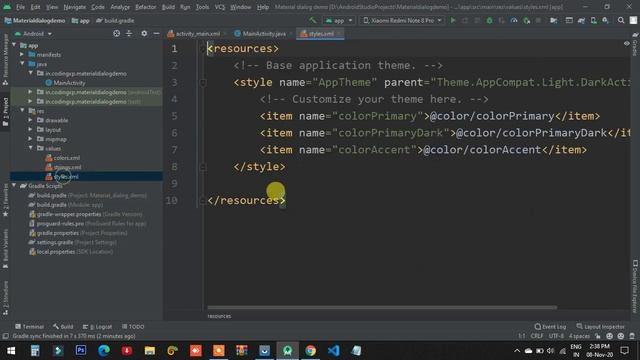The height and width of the screenshot is (360, 640).
Task: Click the CRLF line separator in status bar
Action: pyautogui.click(x=537, y=336)
